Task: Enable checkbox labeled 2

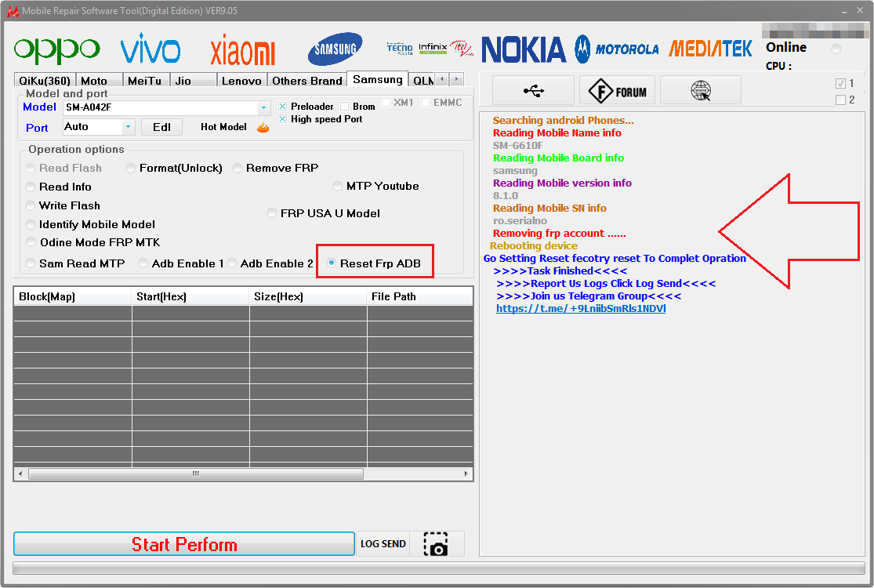Action: pyautogui.click(x=840, y=100)
